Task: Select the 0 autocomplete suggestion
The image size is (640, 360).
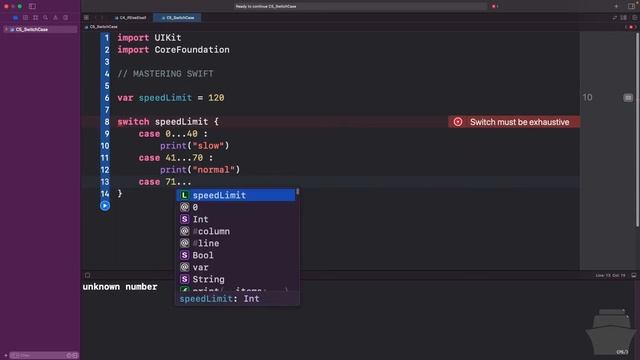Action: tap(236, 207)
